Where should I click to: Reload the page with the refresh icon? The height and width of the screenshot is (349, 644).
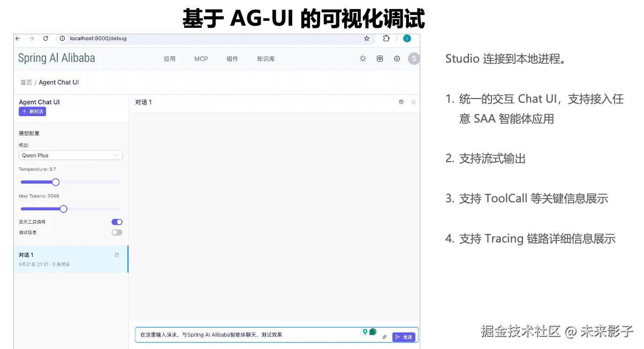[x=46, y=39]
